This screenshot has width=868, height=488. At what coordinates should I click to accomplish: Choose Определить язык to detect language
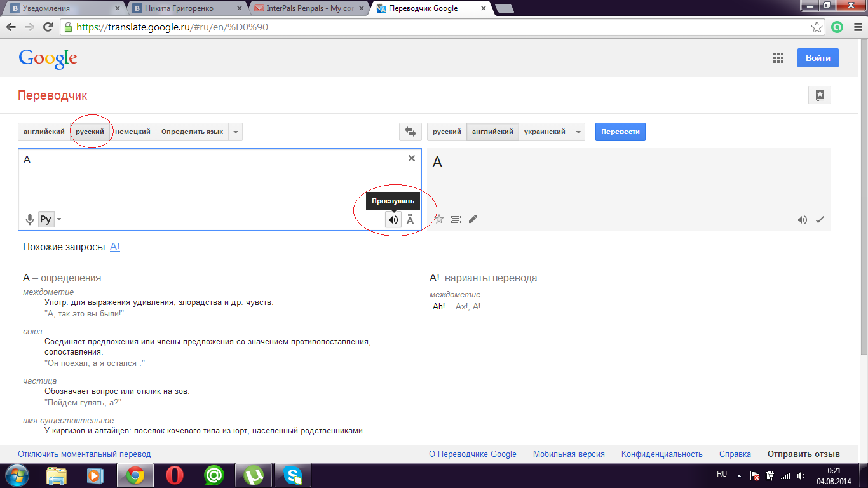[192, 132]
